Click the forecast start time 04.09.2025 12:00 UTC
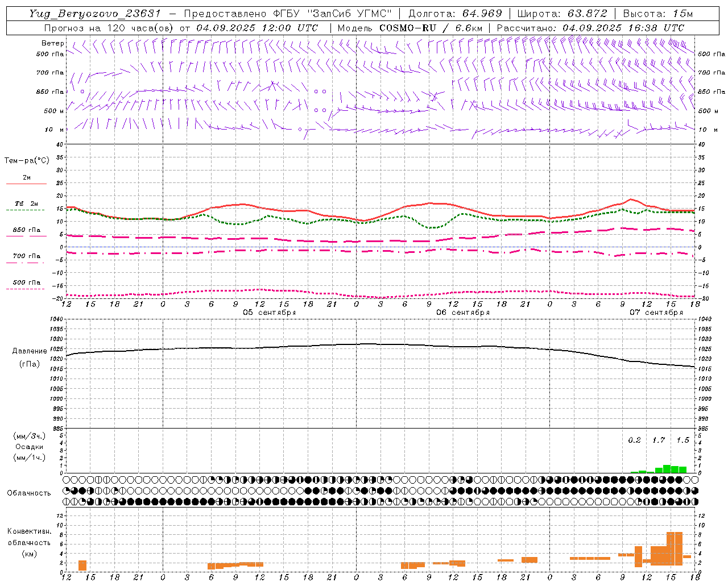Viewport: 728px width, 582px height. tap(257, 28)
